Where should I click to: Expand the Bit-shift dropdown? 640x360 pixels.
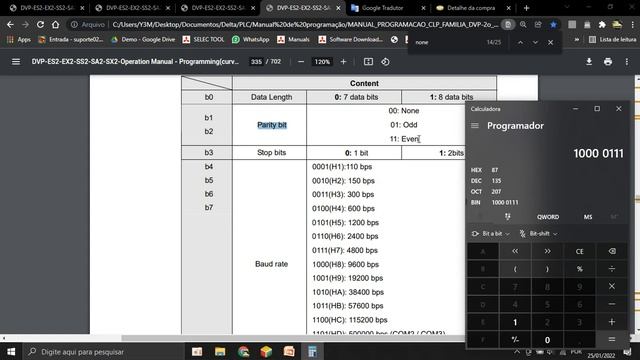pyautogui.click(x=538, y=233)
